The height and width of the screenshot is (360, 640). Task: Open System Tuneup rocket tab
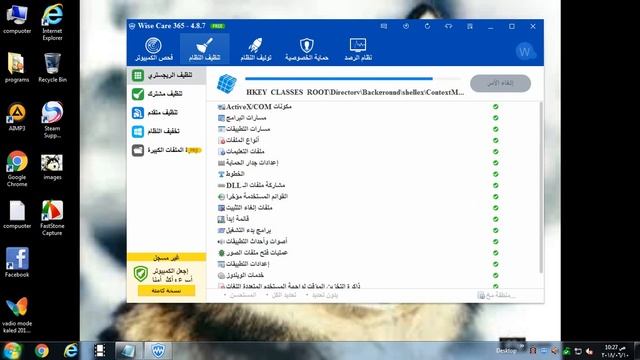pos(256,49)
